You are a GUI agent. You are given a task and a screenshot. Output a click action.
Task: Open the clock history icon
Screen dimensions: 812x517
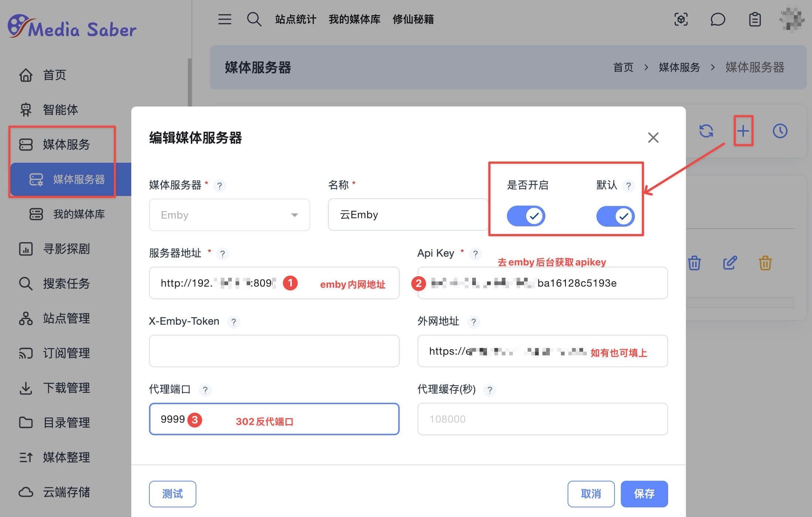[x=780, y=131]
